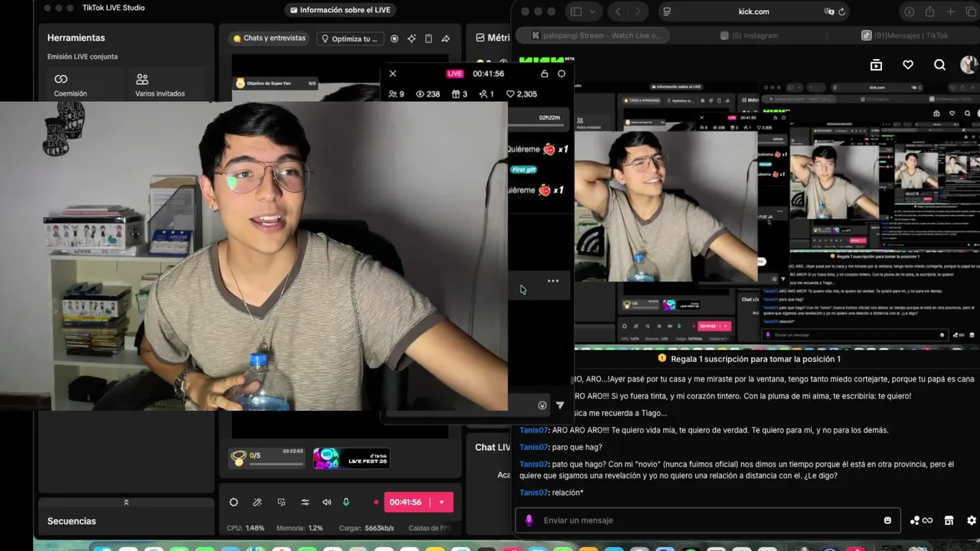The image size is (980, 551).
Task: Switch to portrait phone layout icon
Action: pyautogui.click(x=428, y=39)
